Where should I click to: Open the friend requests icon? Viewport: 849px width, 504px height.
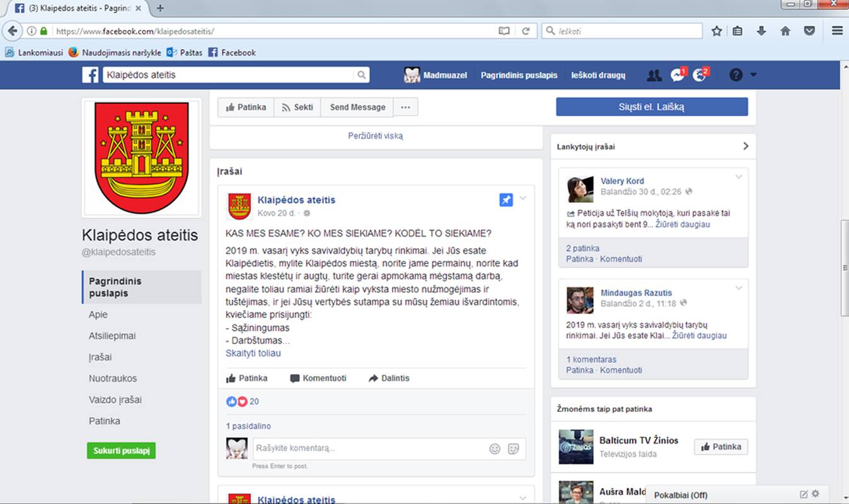654,75
